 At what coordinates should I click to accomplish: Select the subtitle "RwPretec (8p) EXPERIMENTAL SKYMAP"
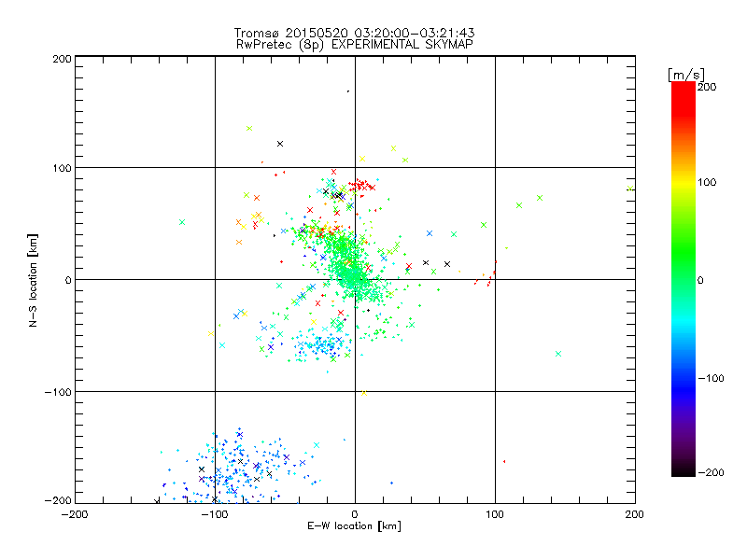coord(355,45)
